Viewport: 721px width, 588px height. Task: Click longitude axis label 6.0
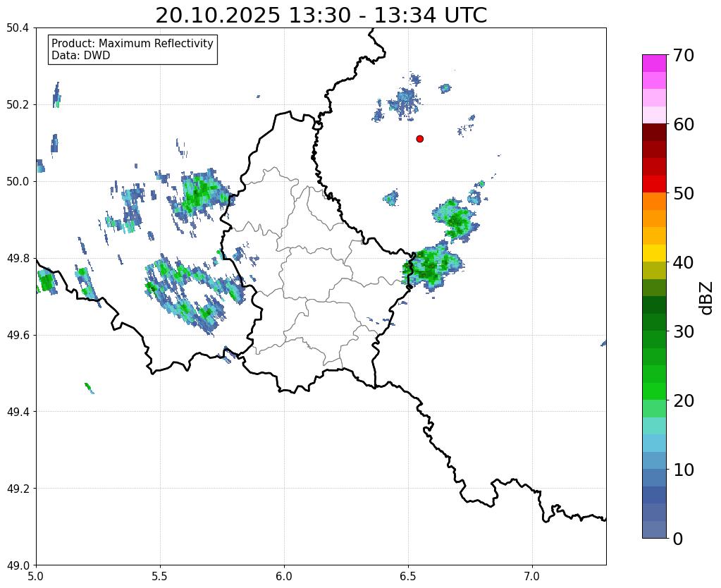point(284,576)
